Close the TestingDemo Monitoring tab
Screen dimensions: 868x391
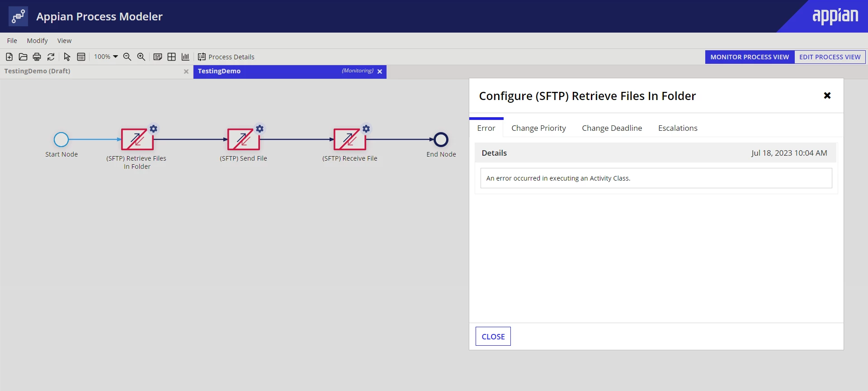point(380,72)
